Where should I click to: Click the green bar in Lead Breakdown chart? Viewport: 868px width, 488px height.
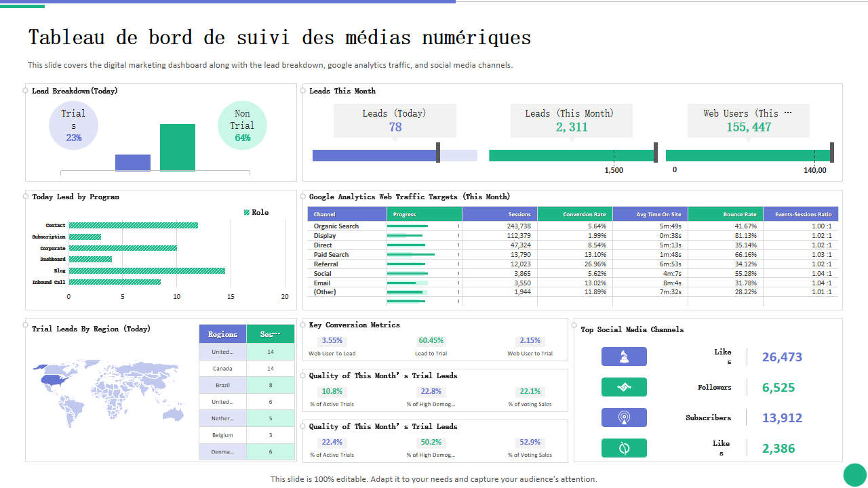(178, 148)
